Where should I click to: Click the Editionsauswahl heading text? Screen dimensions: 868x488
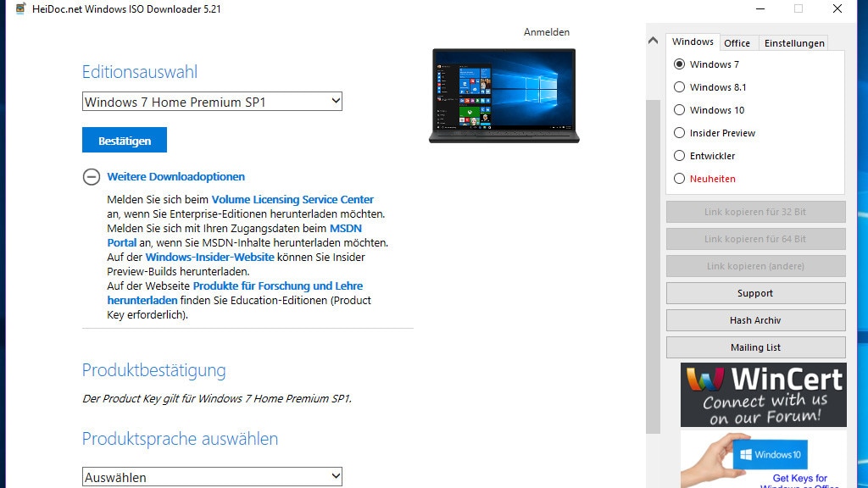tap(140, 72)
